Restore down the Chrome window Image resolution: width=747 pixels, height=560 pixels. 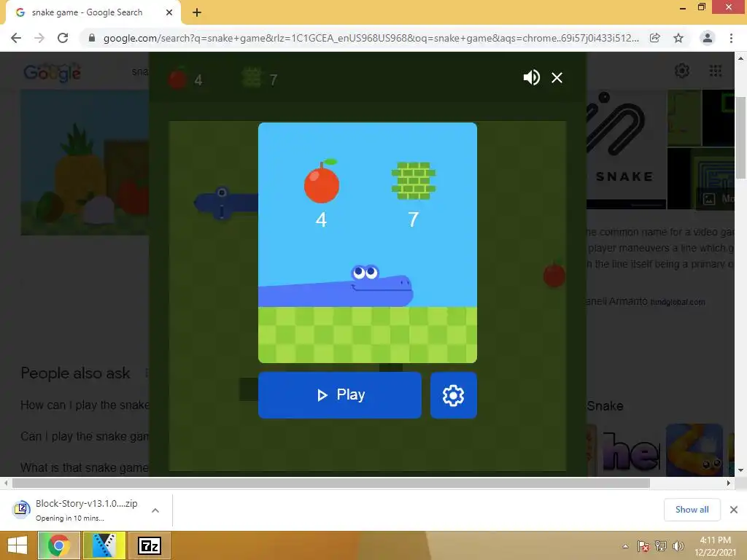(x=701, y=7)
